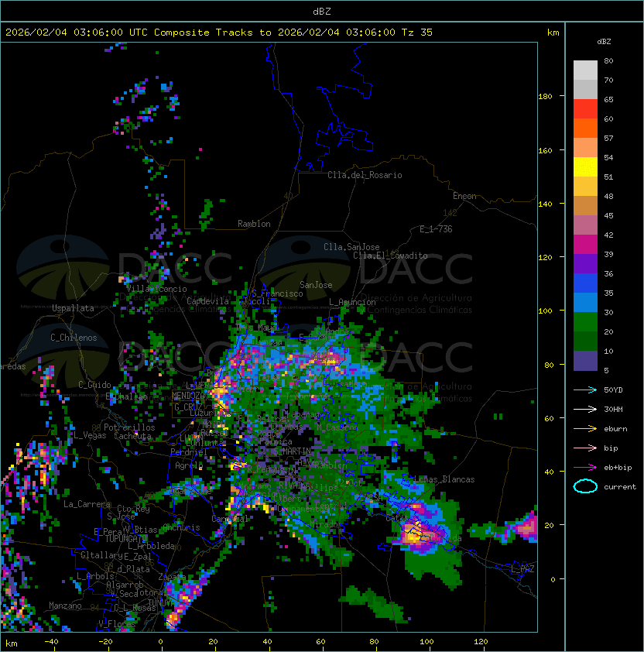This screenshot has width=644, height=652.
Task: Click the E_1-736 label
Action: [x=436, y=229]
